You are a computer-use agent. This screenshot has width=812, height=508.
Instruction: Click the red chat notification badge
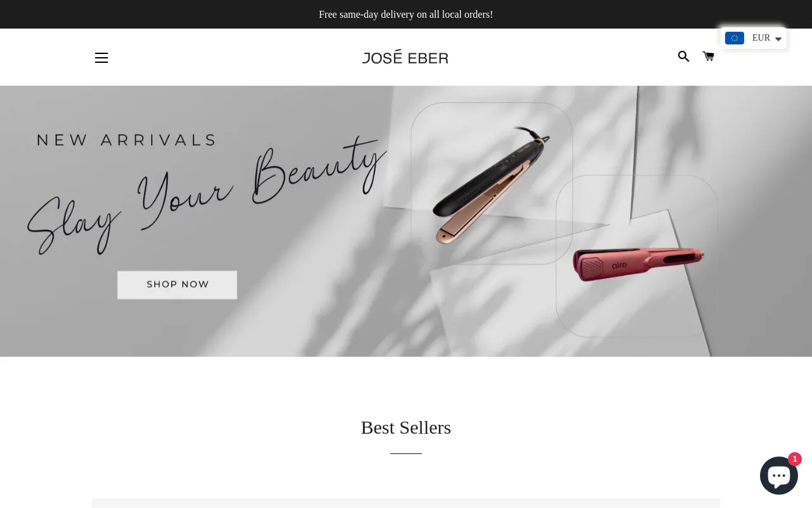tap(795, 459)
